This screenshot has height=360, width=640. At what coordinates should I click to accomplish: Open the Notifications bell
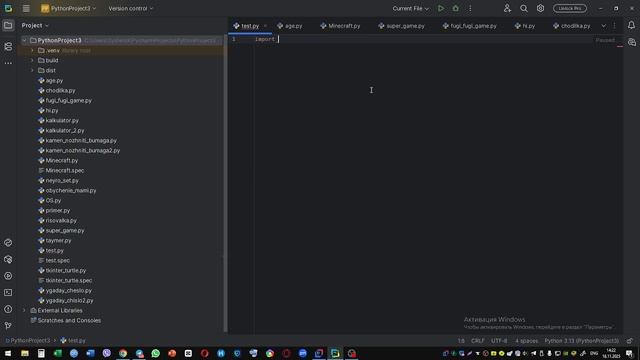631,25
